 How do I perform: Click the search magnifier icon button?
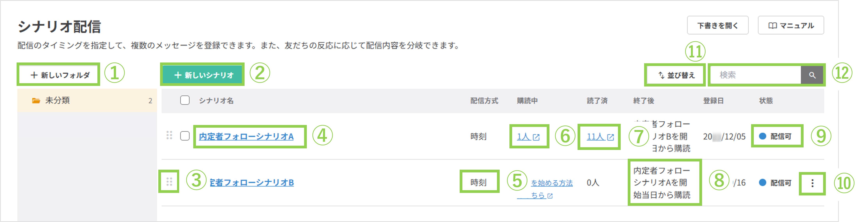point(812,75)
